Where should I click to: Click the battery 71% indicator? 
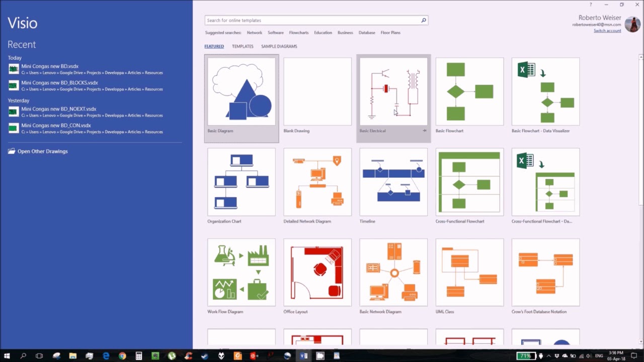click(526, 356)
